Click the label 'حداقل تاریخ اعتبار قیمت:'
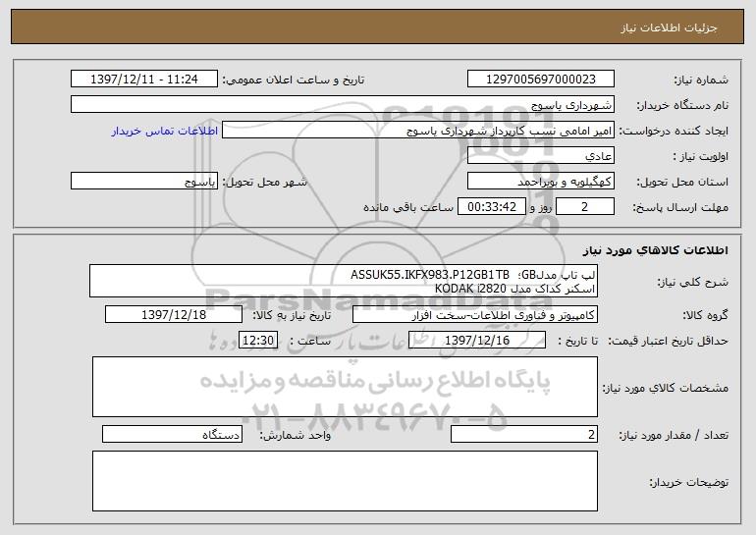 point(668,341)
